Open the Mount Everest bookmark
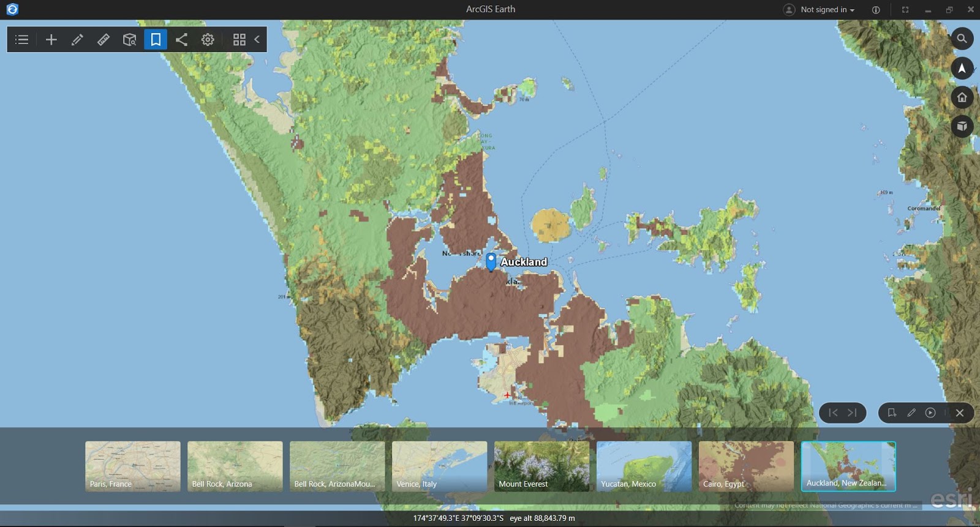Viewport: 980px width, 527px height. [x=542, y=466]
